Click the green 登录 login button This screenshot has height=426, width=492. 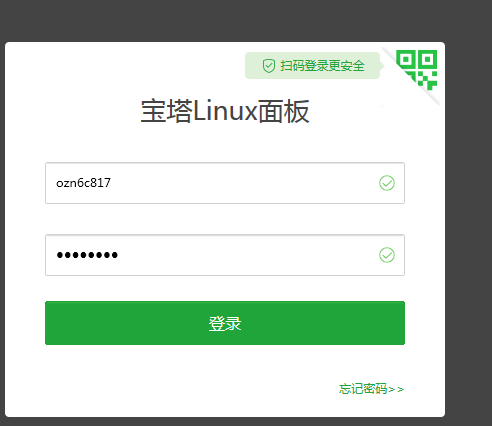click(225, 323)
